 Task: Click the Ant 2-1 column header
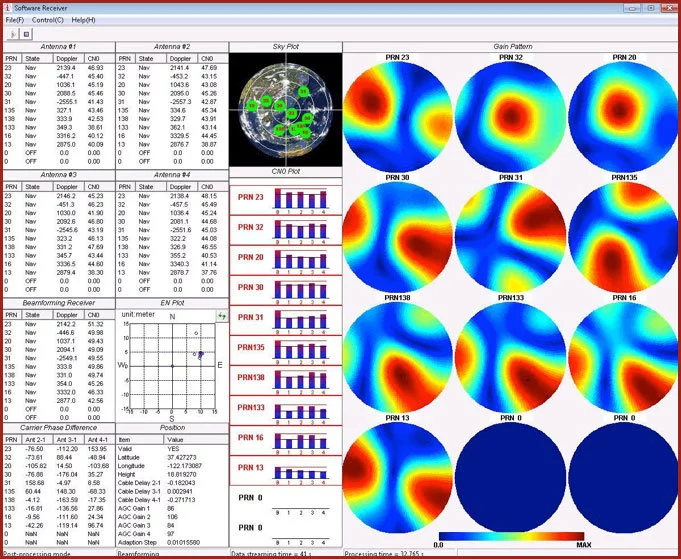coord(37,440)
